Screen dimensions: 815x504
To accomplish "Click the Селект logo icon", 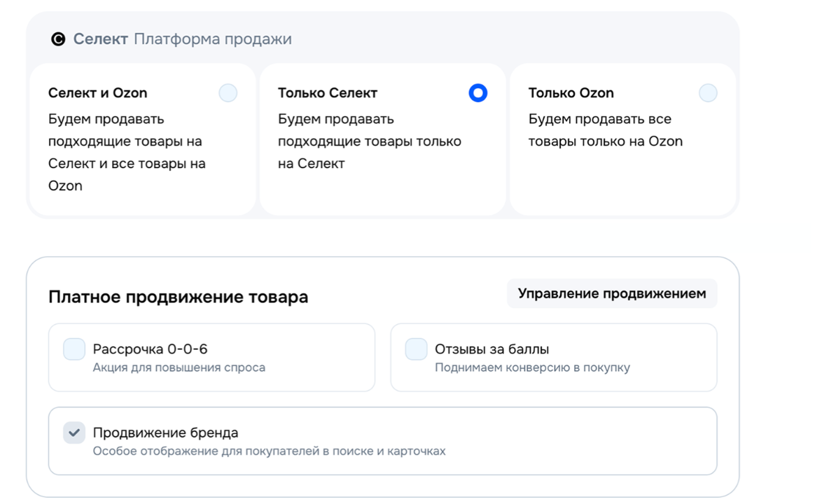I will [58, 39].
